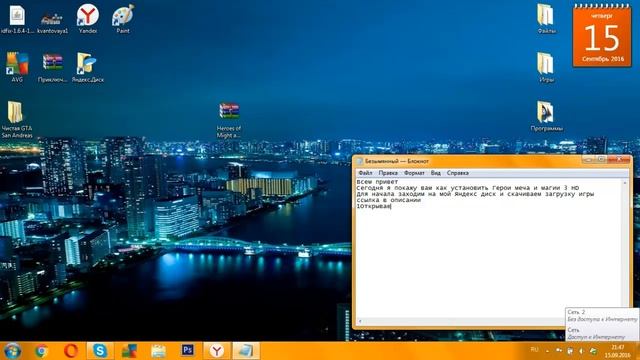Select the Чистая GTA San Andreas folder
The width and height of the screenshot is (640, 360).
(17, 120)
